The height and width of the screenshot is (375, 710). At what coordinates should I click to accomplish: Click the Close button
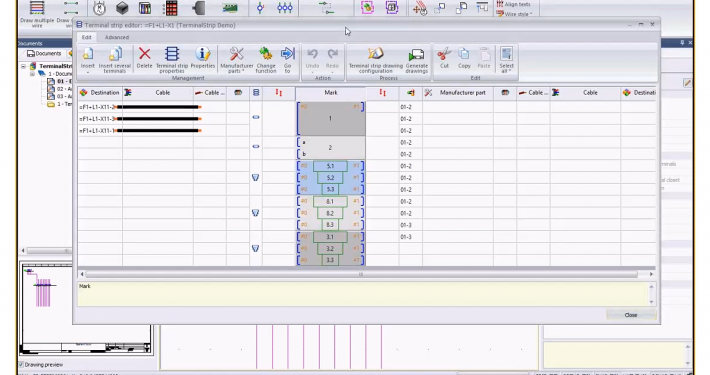click(631, 315)
